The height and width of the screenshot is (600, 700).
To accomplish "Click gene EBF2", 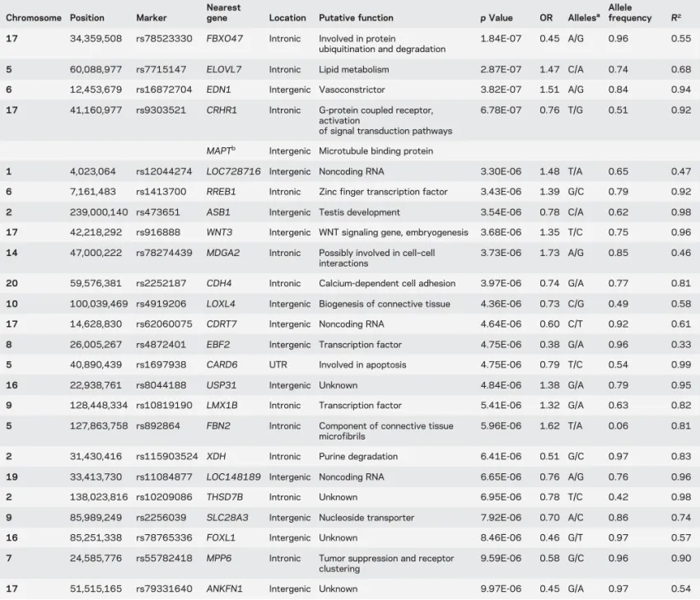I will 218,344.
